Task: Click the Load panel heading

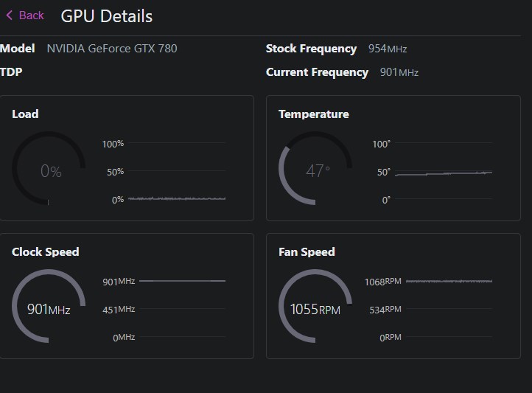Action: pyautogui.click(x=25, y=114)
